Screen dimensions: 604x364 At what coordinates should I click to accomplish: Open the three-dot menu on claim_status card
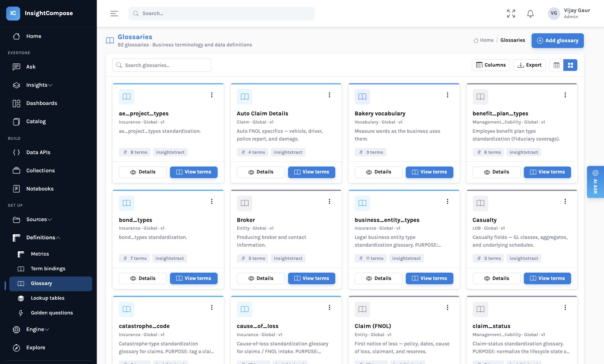click(x=565, y=307)
